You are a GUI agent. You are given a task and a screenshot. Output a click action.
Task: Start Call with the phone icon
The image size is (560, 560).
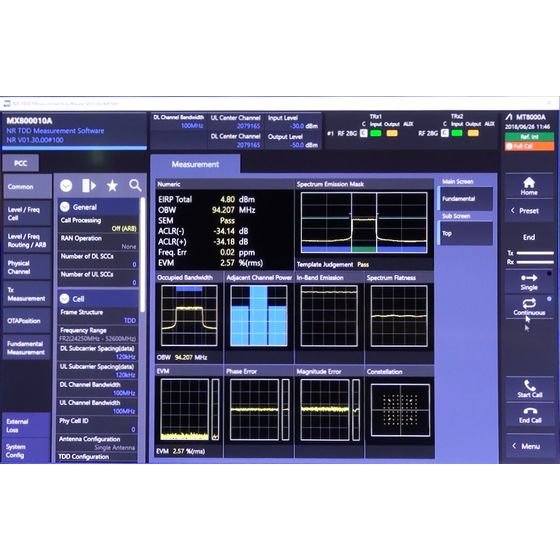[x=529, y=385]
